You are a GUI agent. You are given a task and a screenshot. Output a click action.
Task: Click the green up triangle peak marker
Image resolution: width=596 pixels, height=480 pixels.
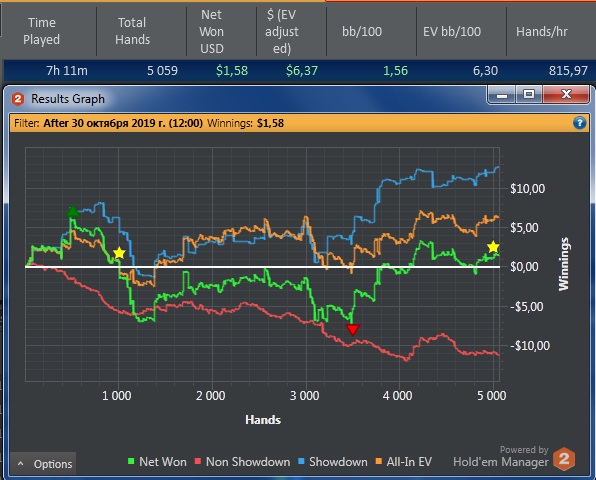point(73,211)
